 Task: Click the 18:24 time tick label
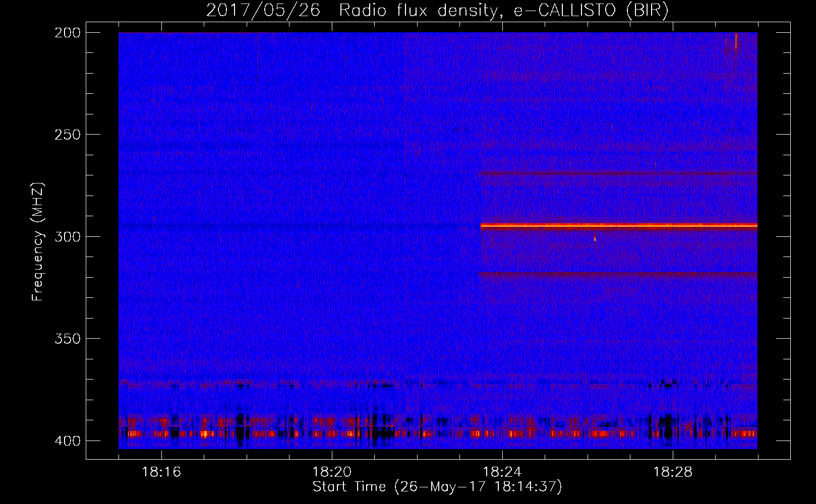pos(502,472)
